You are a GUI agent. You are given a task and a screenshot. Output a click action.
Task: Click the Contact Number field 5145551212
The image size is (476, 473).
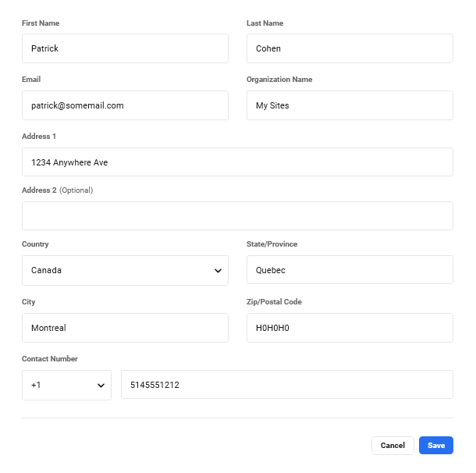(x=287, y=384)
